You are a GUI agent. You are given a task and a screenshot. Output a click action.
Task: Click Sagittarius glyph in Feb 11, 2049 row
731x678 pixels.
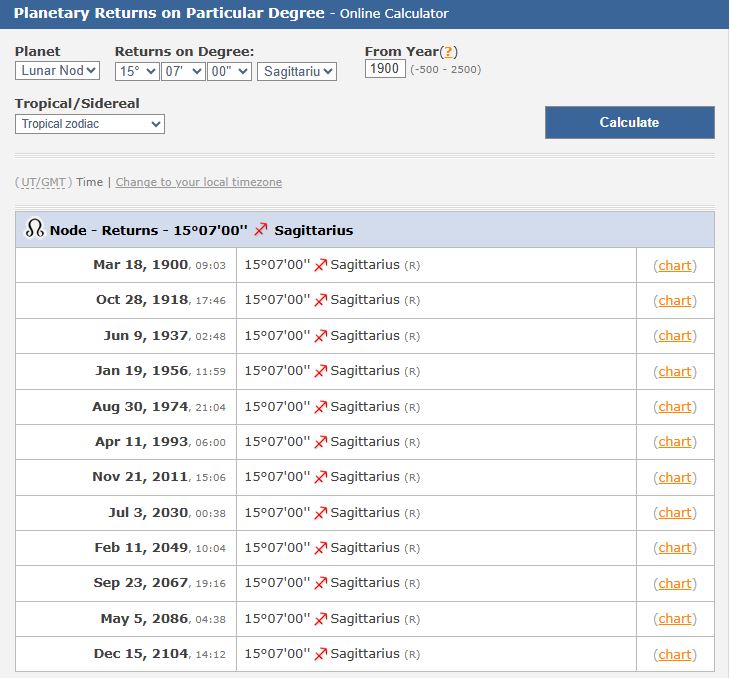321,548
